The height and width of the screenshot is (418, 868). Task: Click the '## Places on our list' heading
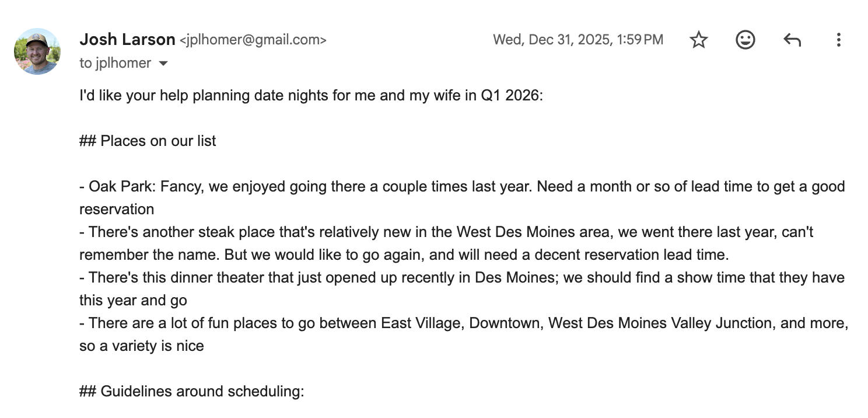coord(148,141)
